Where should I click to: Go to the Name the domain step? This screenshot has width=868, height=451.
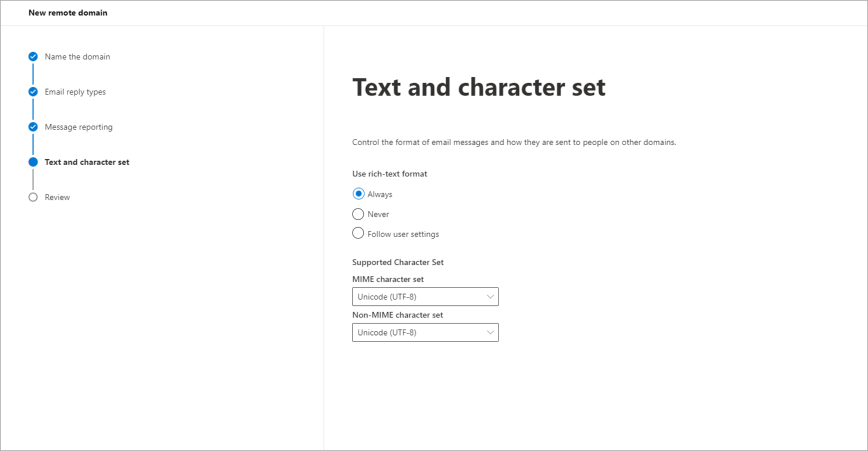(x=77, y=57)
